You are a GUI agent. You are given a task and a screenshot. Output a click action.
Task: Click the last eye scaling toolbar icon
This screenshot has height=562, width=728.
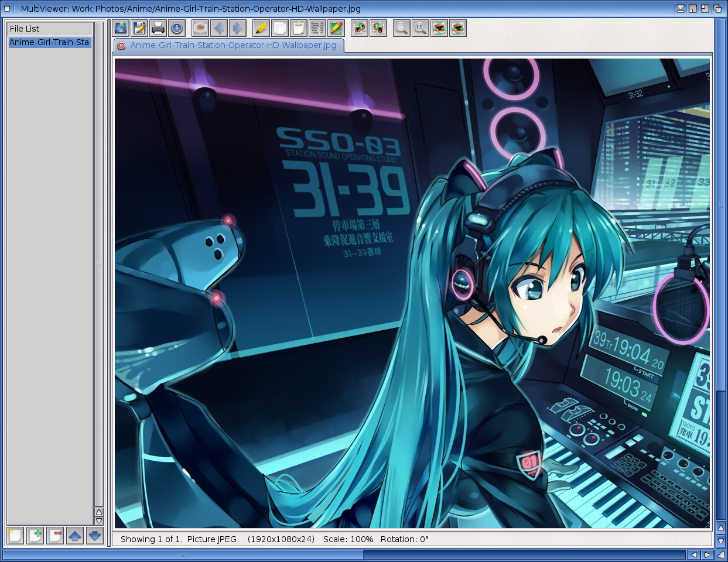(x=458, y=28)
